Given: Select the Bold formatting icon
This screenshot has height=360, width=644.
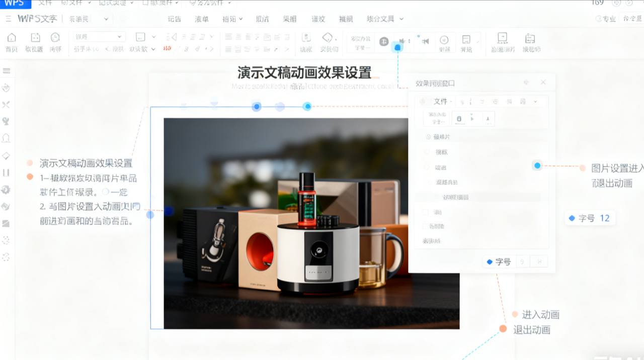Looking at the screenshot, I should 186,48.
